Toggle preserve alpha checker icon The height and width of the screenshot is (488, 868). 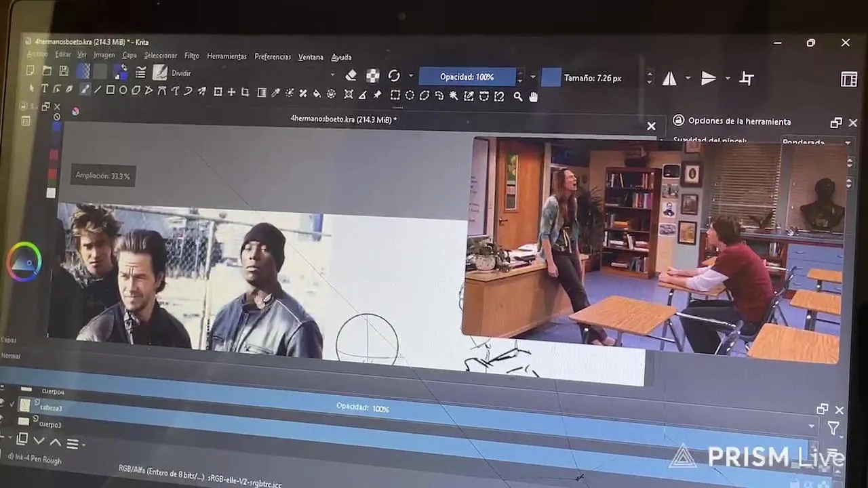(x=373, y=76)
